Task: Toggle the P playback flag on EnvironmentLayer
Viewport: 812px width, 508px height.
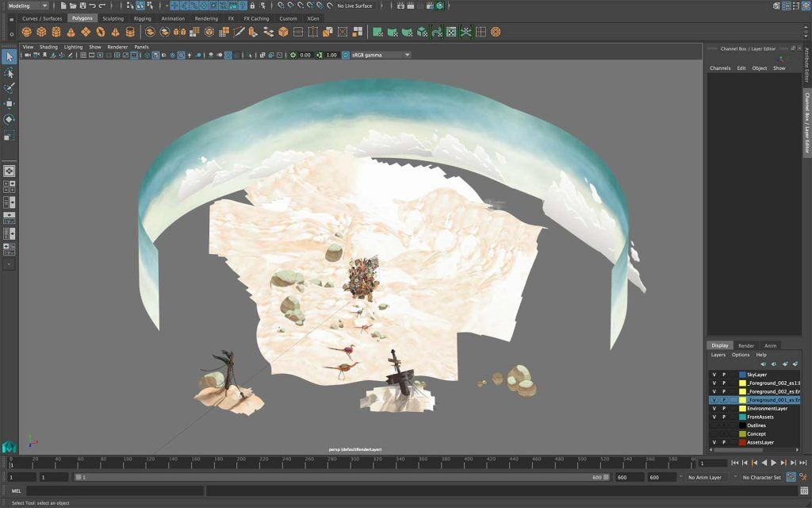Action: (x=722, y=407)
